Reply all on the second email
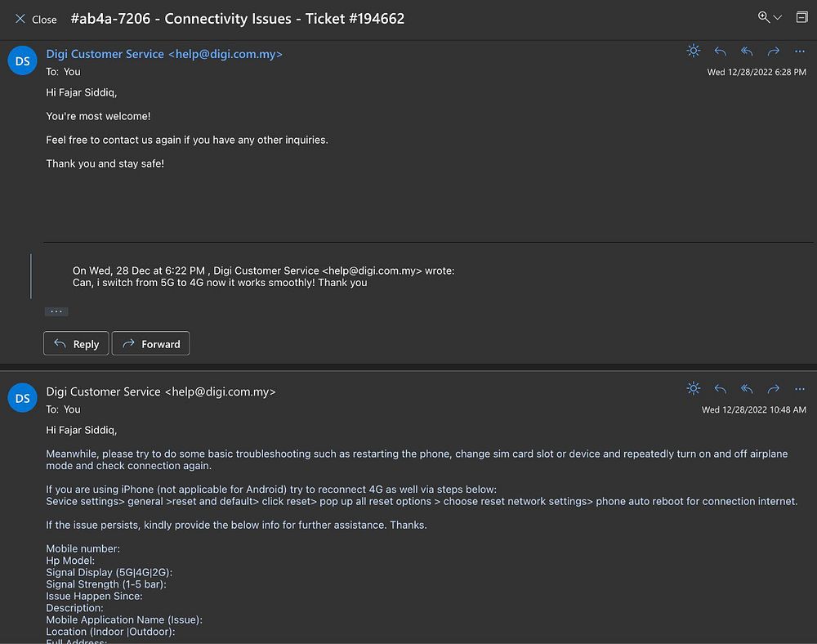This screenshot has height=644, width=817. (746, 389)
